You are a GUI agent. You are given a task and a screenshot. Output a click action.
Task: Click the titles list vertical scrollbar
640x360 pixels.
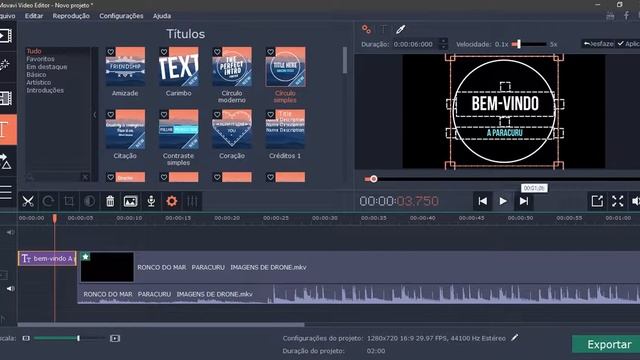[x=345, y=60]
